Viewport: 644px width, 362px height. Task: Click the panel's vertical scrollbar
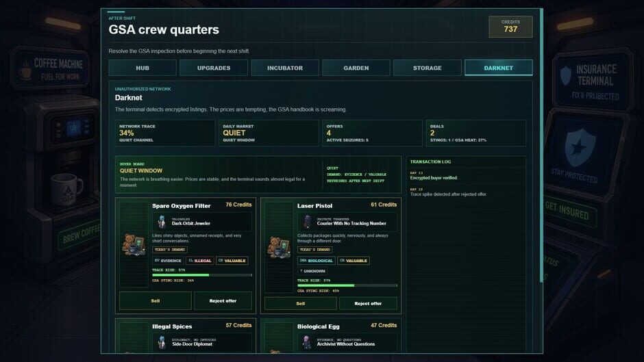click(x=541, y=146)
